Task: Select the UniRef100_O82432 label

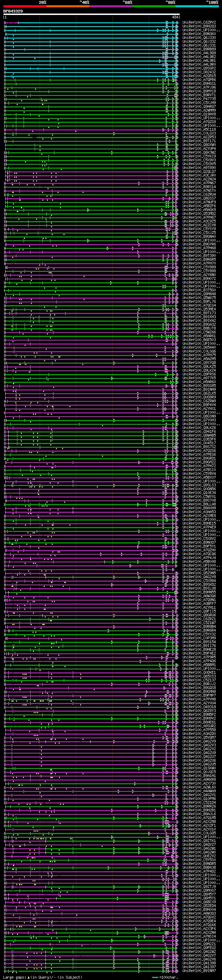Action: tap(199, 72)
